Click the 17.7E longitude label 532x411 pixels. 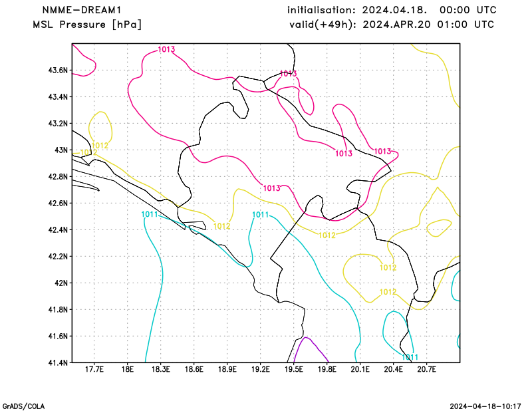[94, 369]
